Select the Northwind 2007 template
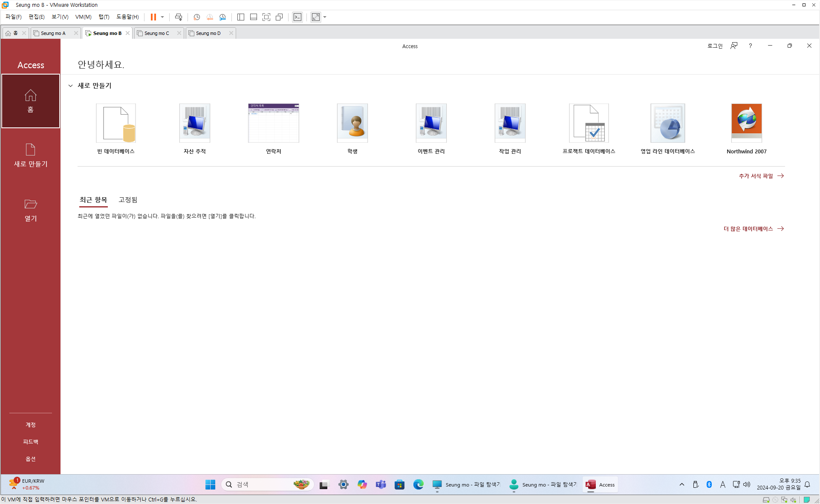 [x=746, y=124]
